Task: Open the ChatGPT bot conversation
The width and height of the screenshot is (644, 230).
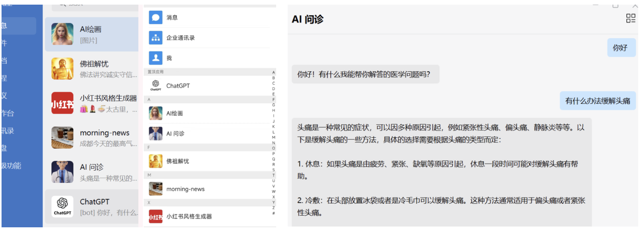Action: 92,207
